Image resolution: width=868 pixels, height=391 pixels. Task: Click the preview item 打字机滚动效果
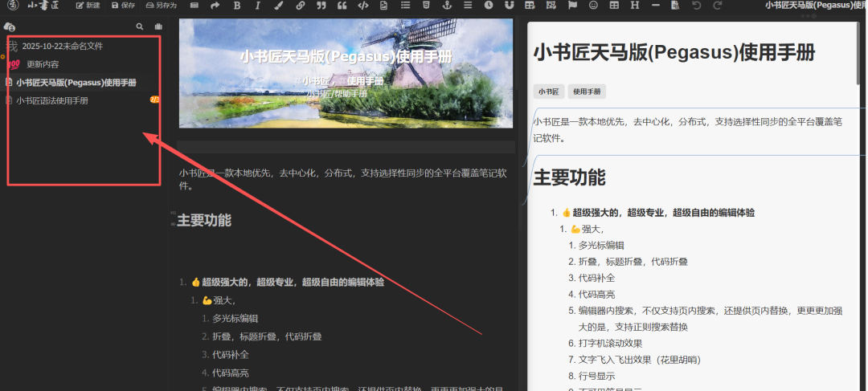tap(611, 344)
